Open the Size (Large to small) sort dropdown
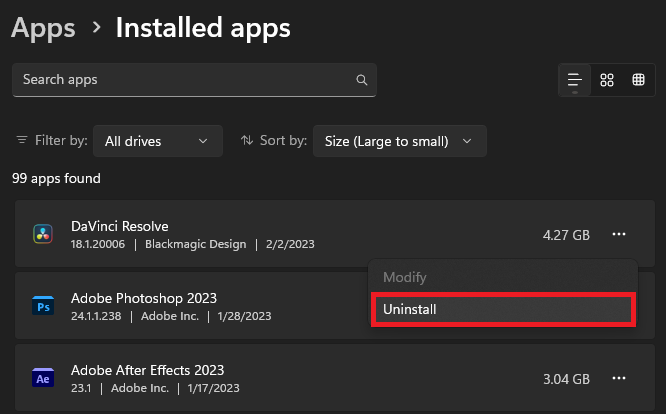The image size is (666, 414). coord(399,141)
